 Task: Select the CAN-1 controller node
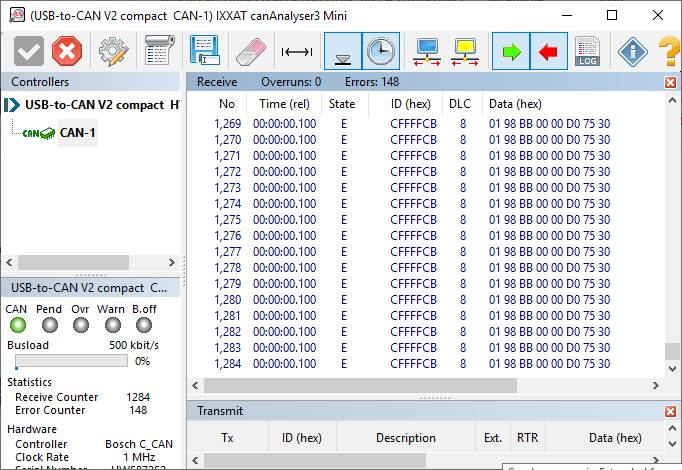pos(77,133)
